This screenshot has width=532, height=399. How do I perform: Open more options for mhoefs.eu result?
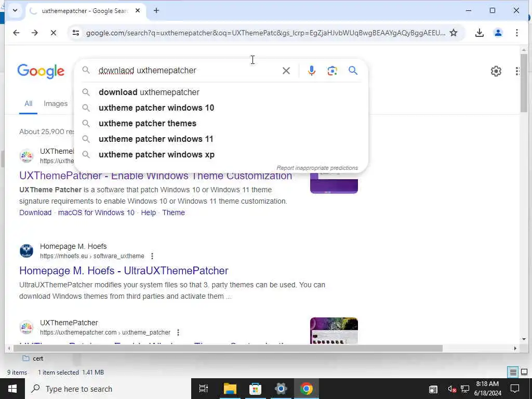pos(152,256)
